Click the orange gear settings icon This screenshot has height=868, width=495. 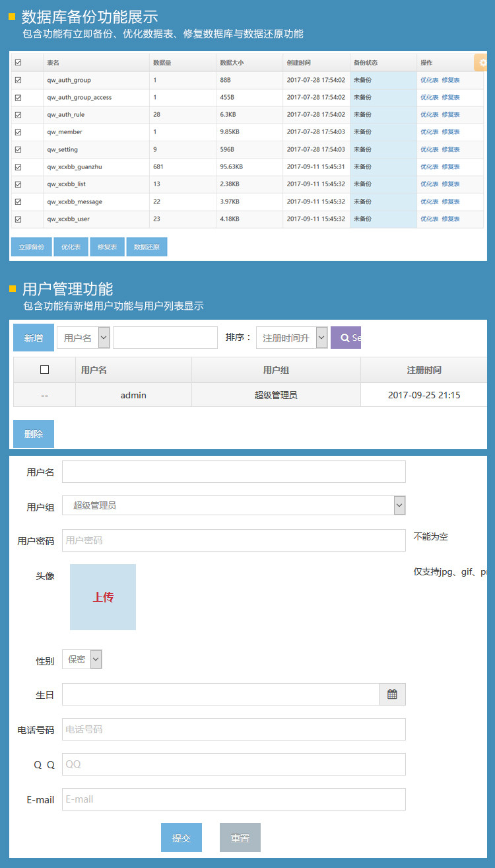(x=481, y=63)
